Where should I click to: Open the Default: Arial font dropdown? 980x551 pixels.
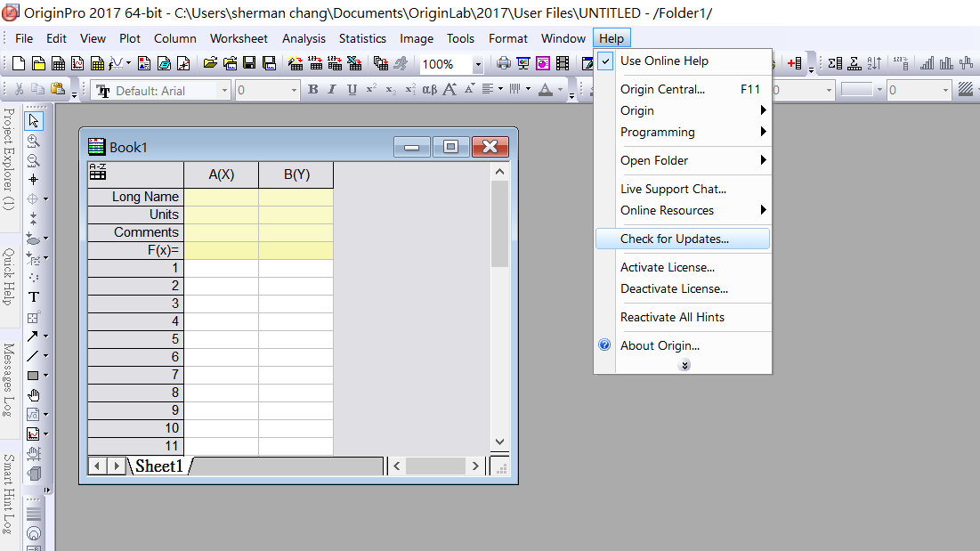tap(224, 91)
